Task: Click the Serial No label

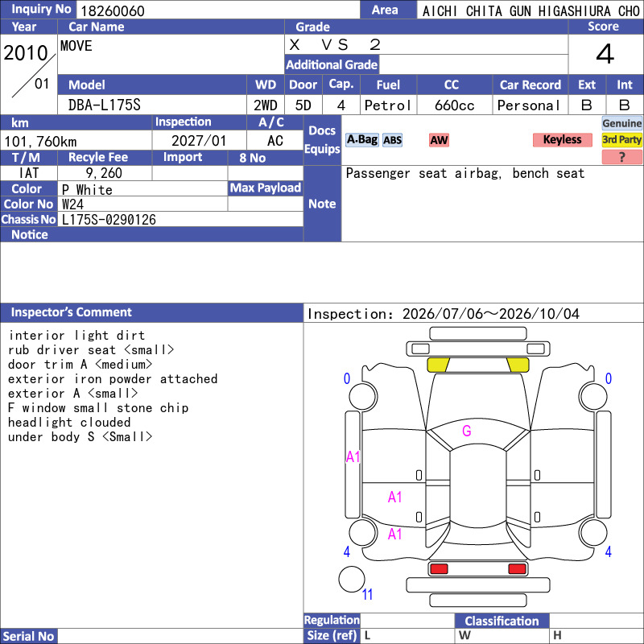Action: click(28, 637)
